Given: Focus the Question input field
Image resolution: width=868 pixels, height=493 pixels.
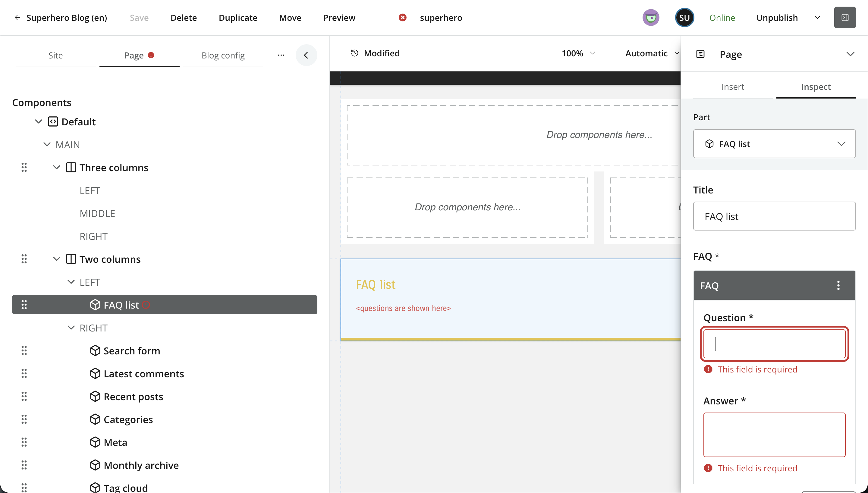Looking at the screenshot, I should tap(774, 344).
